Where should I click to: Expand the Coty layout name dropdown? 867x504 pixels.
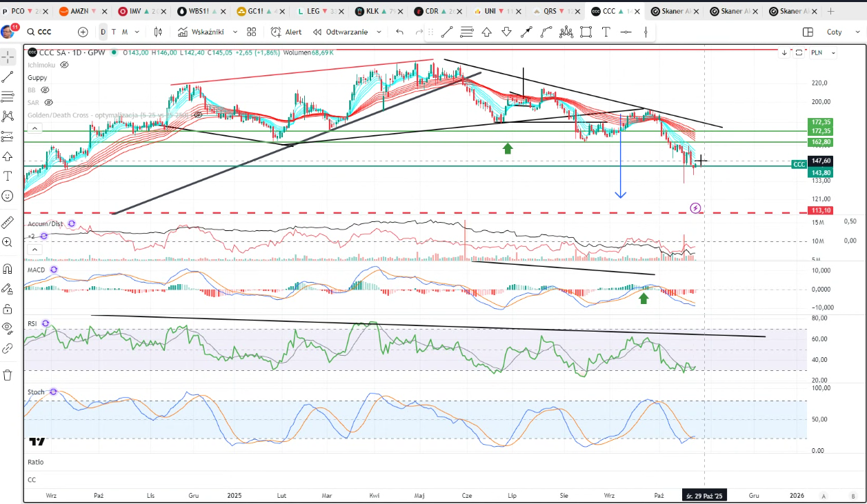tap(839, 32)
